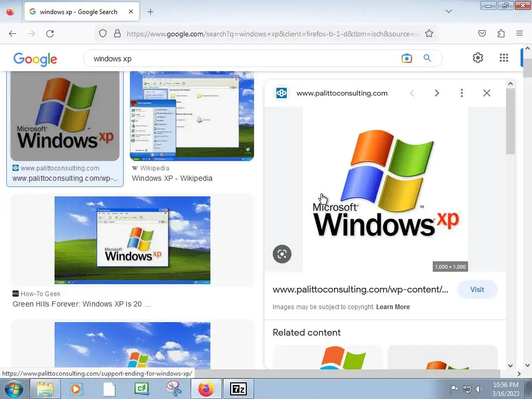Image resolution: width=532 pixels, height=399 pixels.
Task: Open the Firefox hamburger application menu
Action: [520, 33]
